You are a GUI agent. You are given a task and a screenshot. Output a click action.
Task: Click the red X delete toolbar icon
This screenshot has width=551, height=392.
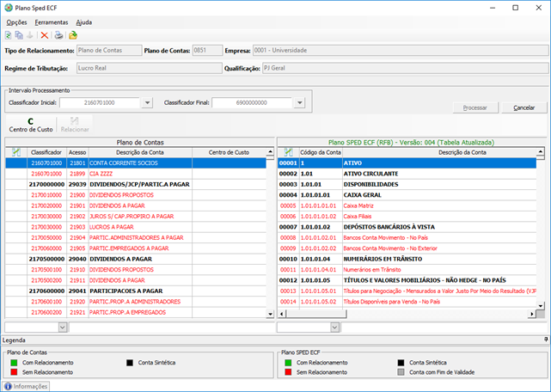point(45,35)
